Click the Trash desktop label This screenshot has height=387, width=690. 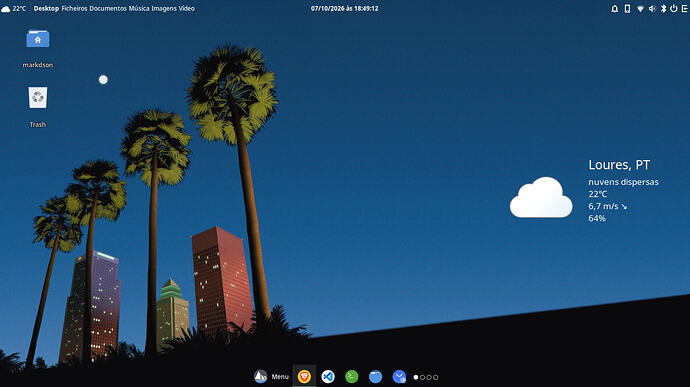pos(38,125)
